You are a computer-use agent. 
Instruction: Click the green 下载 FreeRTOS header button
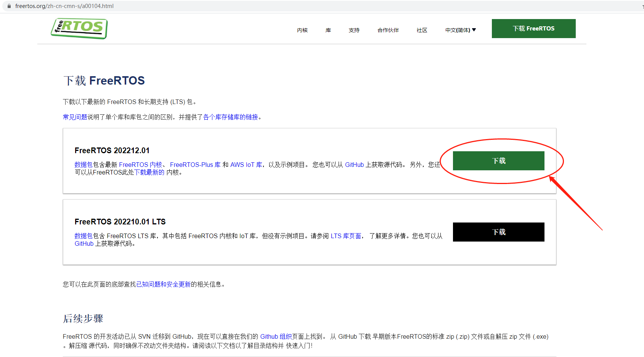click(534, 29)
